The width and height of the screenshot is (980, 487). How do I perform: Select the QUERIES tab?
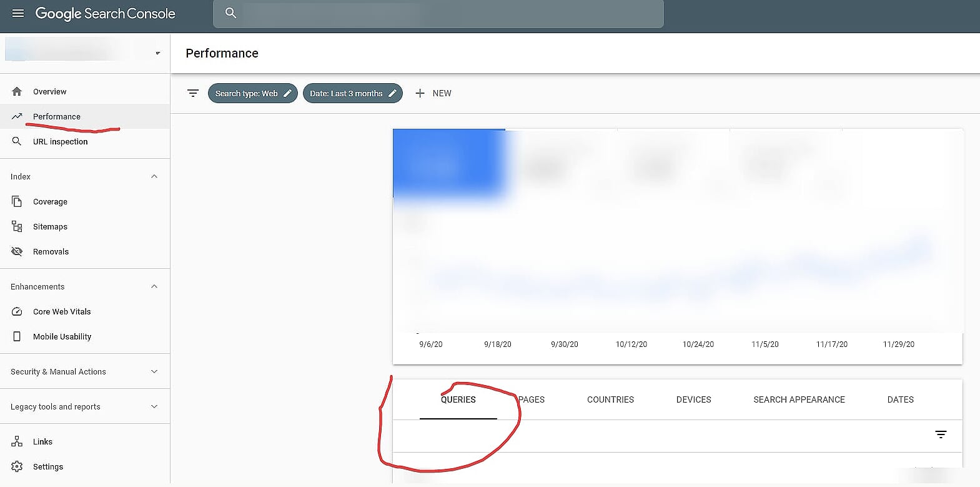458,399
